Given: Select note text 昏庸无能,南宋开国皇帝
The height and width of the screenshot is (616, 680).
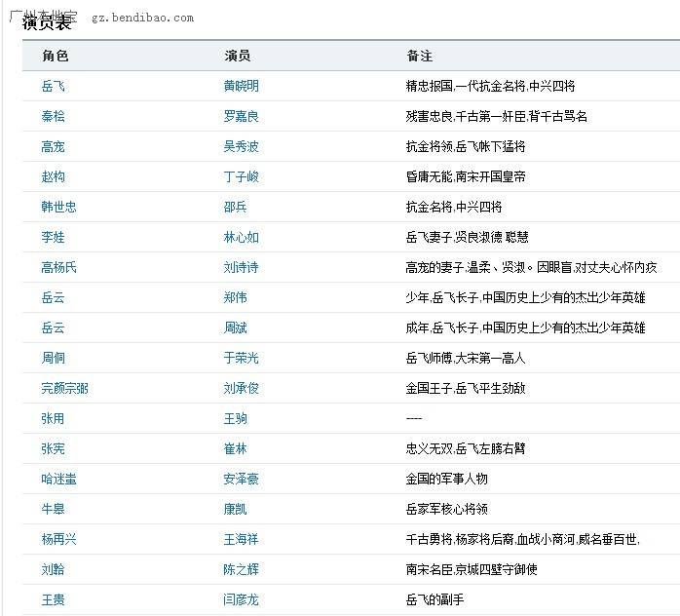Looking at the screenshot, I should (466, 176).
